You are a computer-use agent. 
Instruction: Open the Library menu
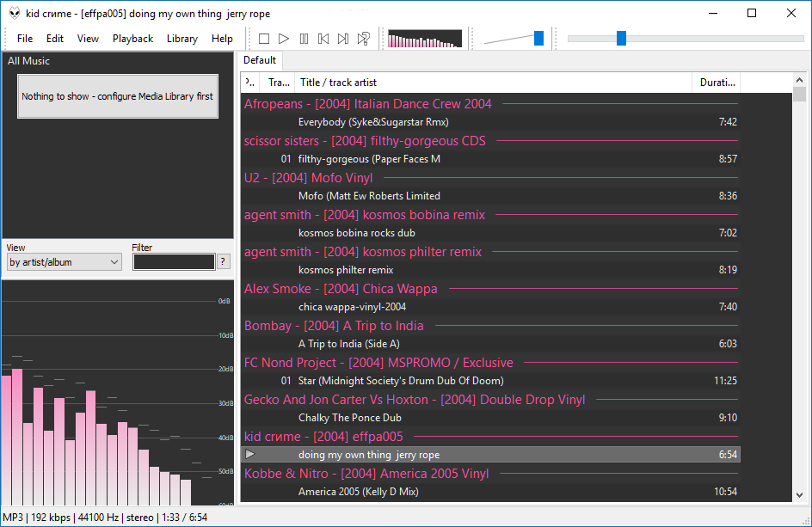pyautogui.click(x=181, y=39)
